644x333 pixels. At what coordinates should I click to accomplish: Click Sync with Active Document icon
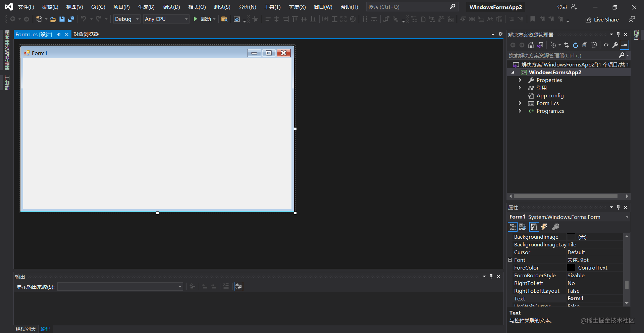point(567,45)
